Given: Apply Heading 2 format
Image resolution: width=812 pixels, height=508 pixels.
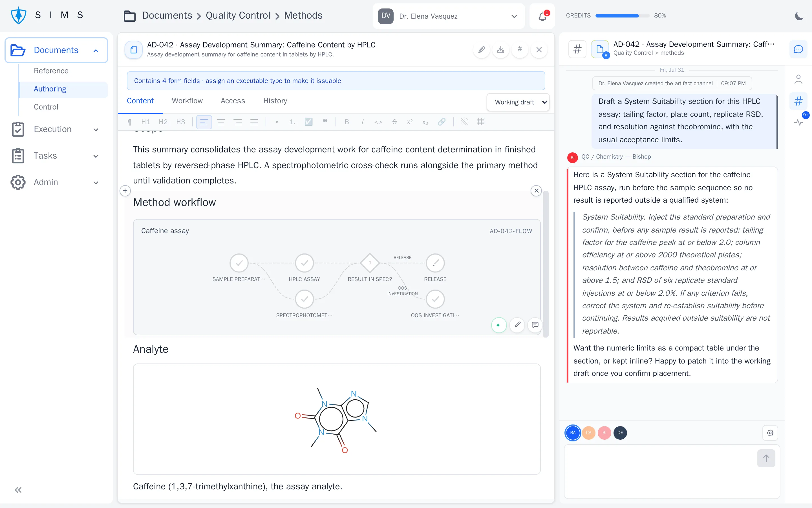Looking at the screenshot, I should [x=163, y=122].
